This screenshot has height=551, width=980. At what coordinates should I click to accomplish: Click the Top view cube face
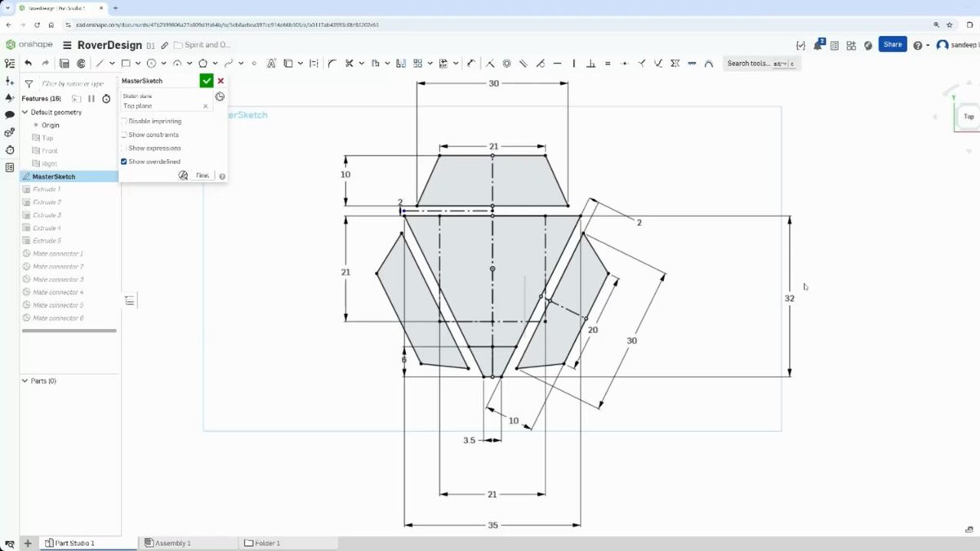[969, 117]
